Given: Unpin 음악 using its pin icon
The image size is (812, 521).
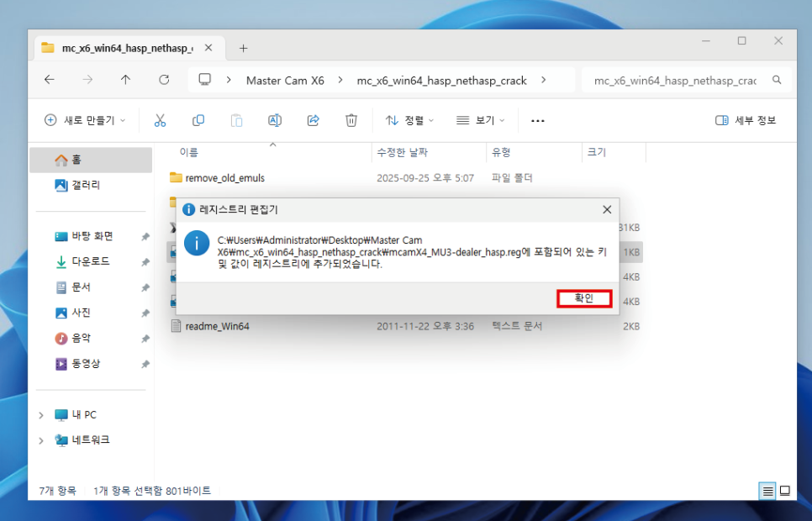Looking at the screenshot, I should [145, 338].
